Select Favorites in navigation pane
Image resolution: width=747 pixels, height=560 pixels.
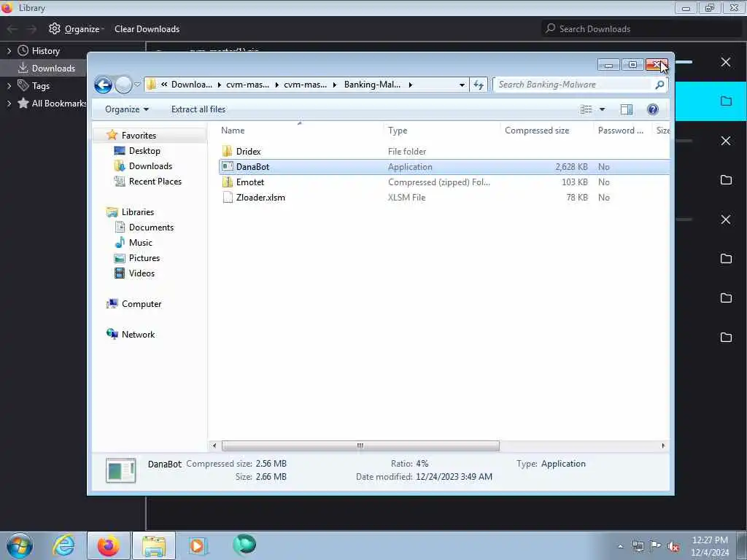click(138, 135)
